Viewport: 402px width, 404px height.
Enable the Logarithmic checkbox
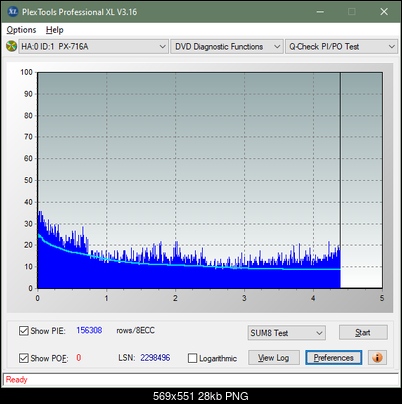192,358
